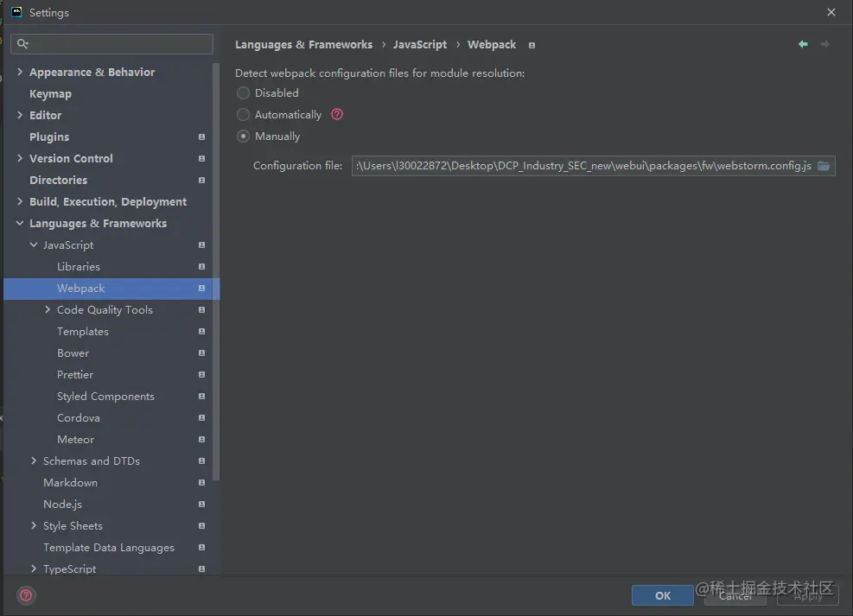Click the project icon on Node.js row
Viewport: 853px width, 616px height.
click(202, 504)
